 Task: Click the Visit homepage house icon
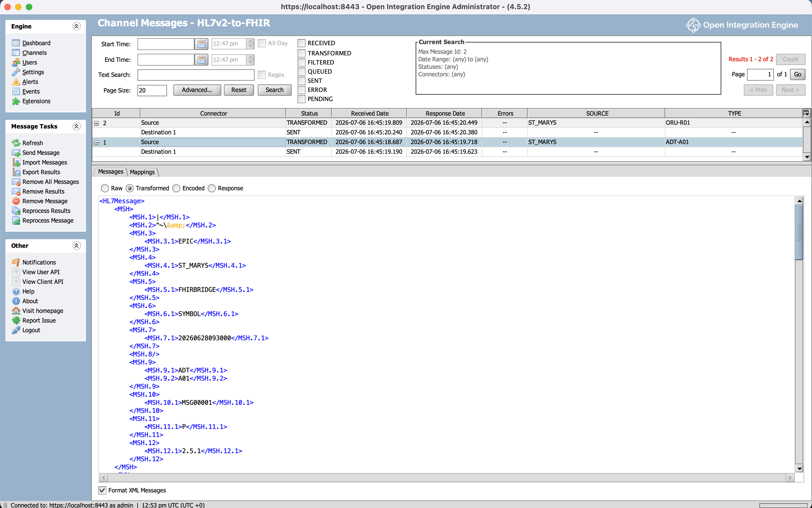tap(16, 311)
